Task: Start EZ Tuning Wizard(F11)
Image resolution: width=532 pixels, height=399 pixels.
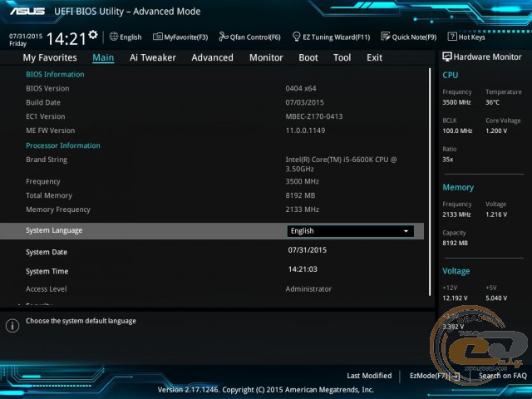Action: 331,37
